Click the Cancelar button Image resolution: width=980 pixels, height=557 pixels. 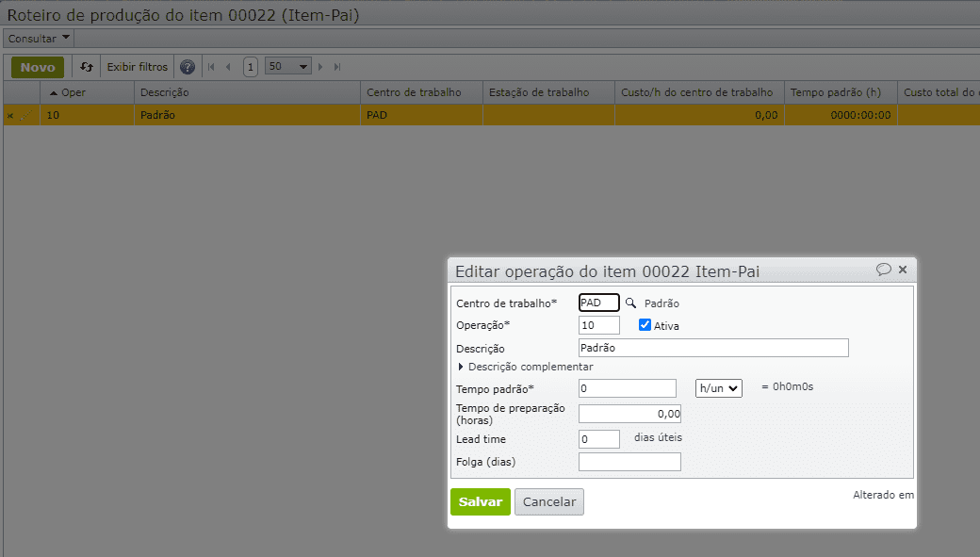pyautogui.click(x=548, y=502)
